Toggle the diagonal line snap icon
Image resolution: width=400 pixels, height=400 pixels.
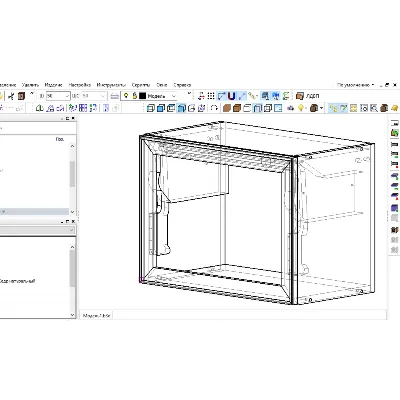[x=242, y=96]
